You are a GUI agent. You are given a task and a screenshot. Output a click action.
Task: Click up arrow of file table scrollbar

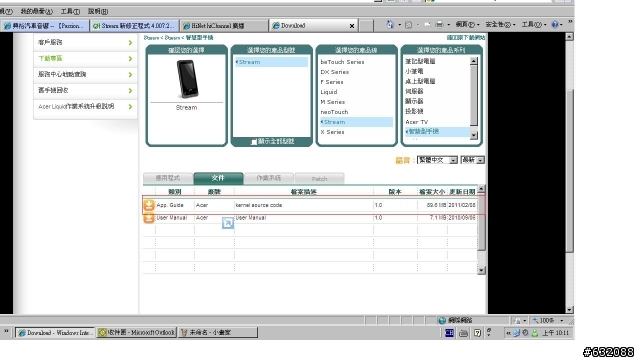pos(481,189)
